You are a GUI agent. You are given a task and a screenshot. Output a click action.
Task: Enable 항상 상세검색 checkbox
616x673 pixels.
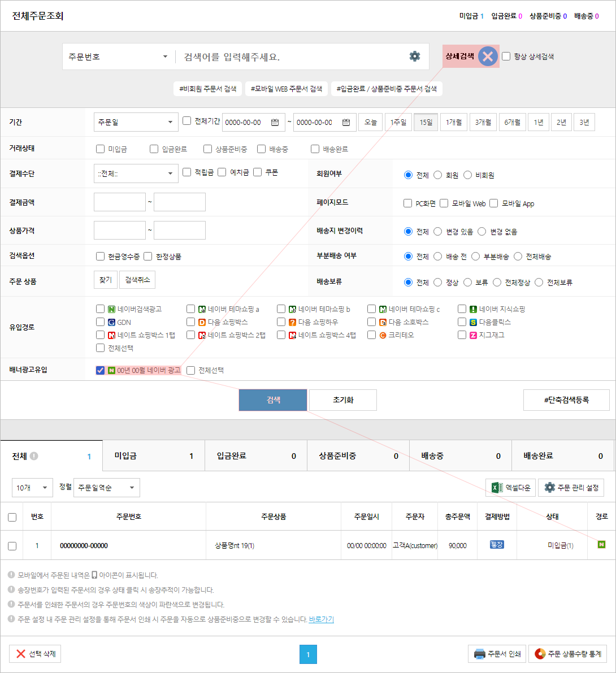(506, 57)
